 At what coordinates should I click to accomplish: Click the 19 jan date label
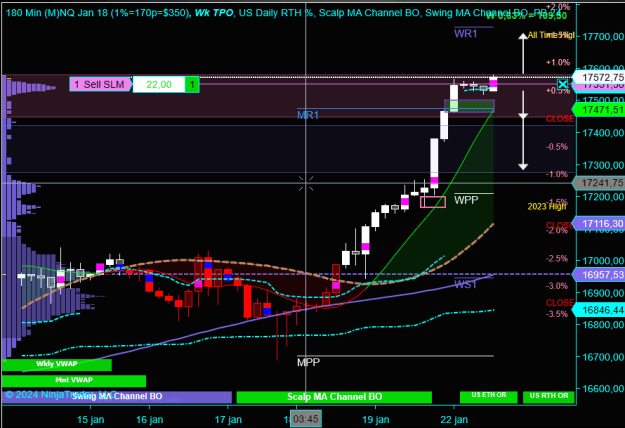(375, 420)
